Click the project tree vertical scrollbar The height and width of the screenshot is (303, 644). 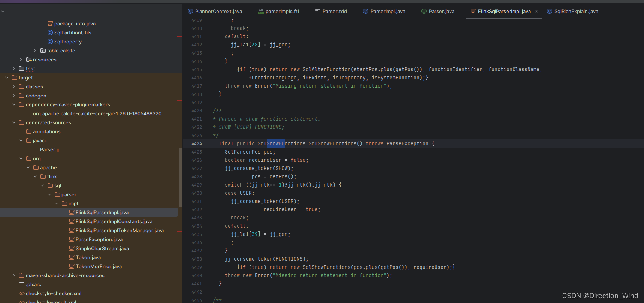click(181, 178)
